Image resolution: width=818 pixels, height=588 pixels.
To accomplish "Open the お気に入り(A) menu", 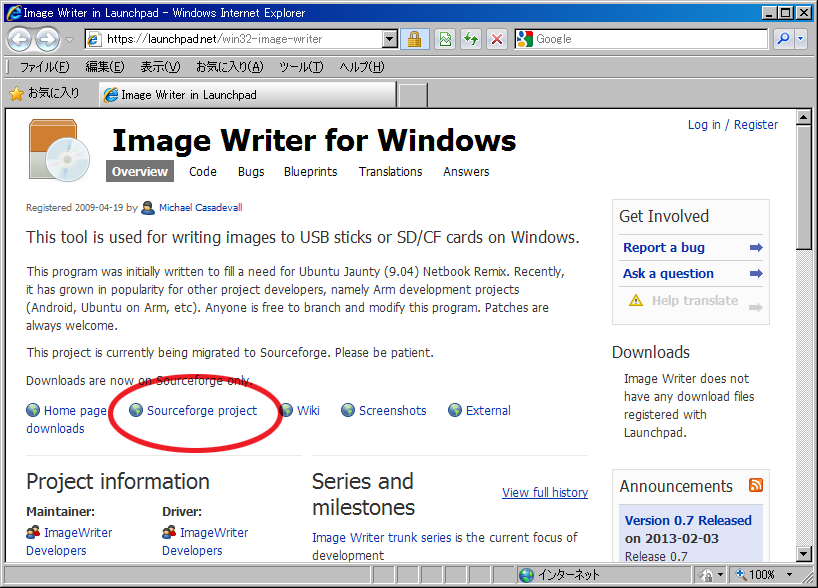I will [x=230, y=67].
